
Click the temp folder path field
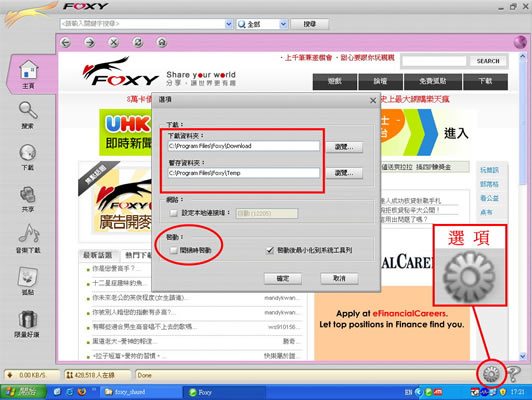tap(243, 173)
